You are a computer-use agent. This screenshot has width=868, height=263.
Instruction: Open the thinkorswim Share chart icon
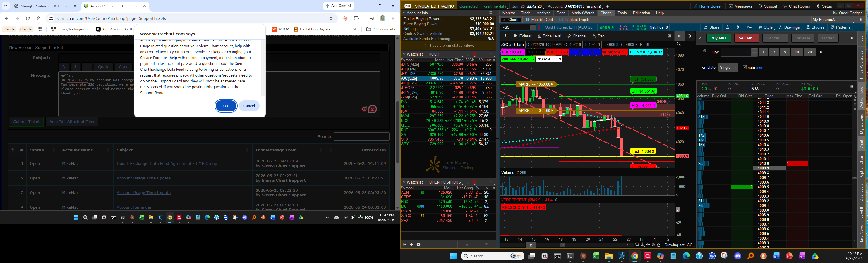(711, 27)
